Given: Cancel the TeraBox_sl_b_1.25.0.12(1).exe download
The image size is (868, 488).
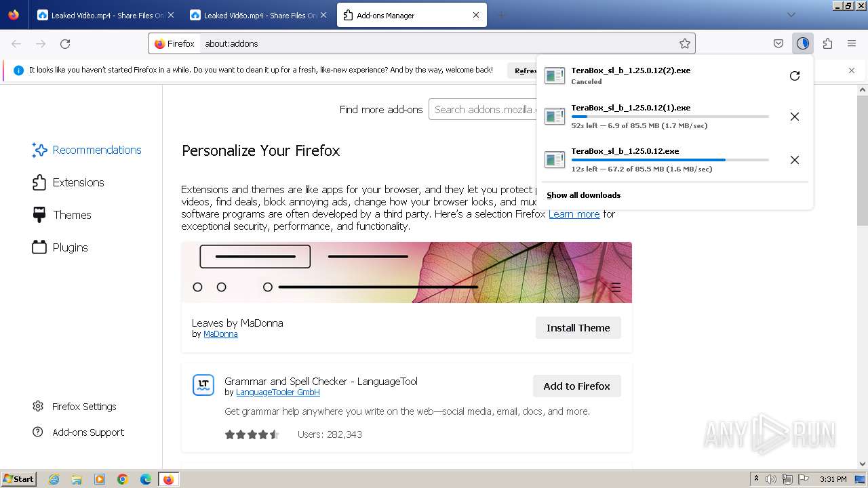Looking at the screenshot, I should (x=795, y=117).
